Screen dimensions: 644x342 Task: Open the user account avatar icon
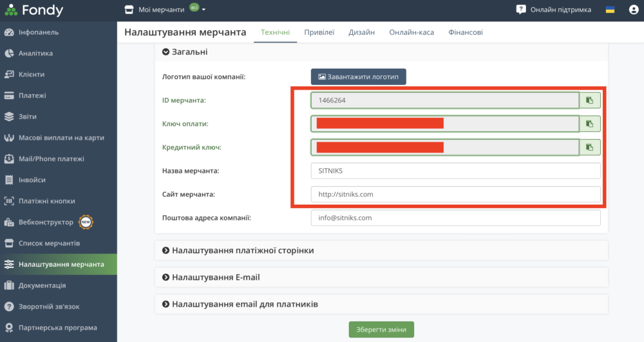click(634, 10)
